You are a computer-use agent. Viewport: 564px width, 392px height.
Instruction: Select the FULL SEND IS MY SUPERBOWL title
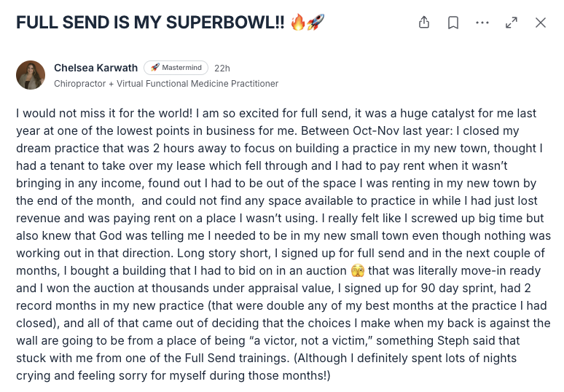[150, 23]
